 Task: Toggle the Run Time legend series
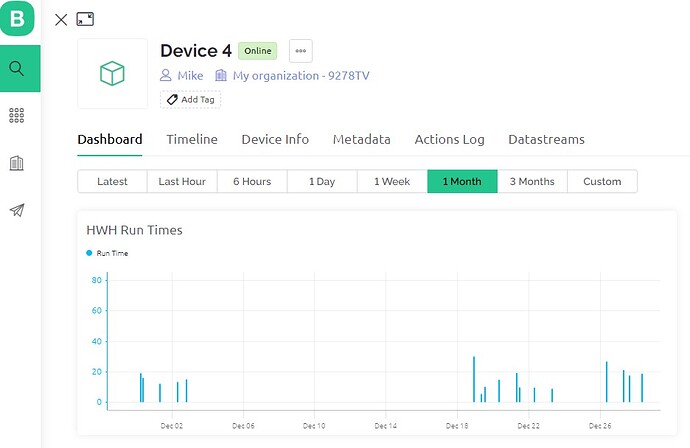point(107,253)
